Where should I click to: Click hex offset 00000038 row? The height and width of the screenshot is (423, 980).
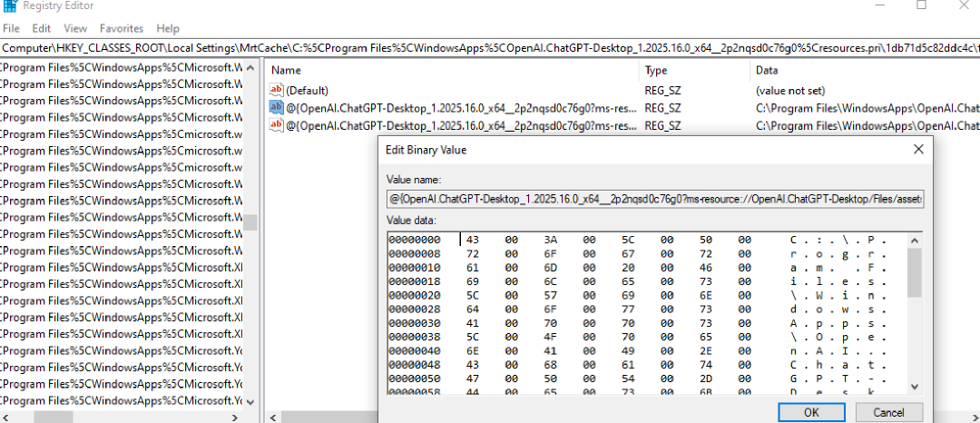click(x=414, y=337)
